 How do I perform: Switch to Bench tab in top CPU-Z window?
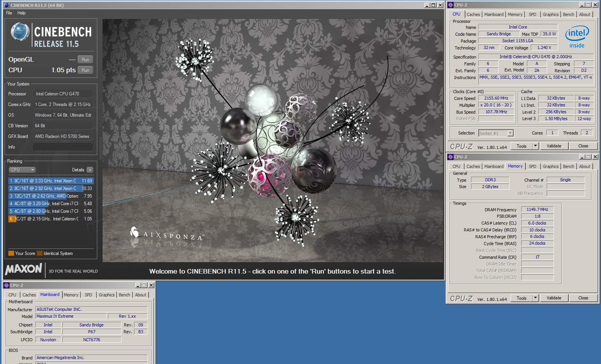(569, 14)
